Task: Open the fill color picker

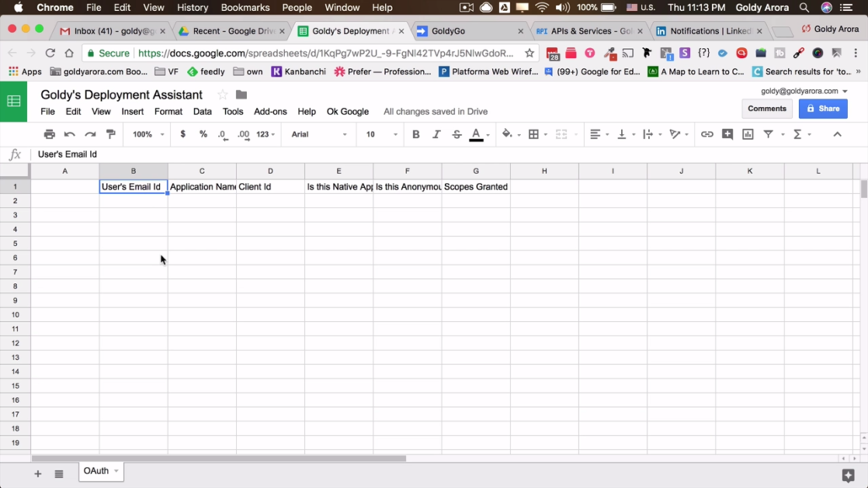Action: pos(507,134)
